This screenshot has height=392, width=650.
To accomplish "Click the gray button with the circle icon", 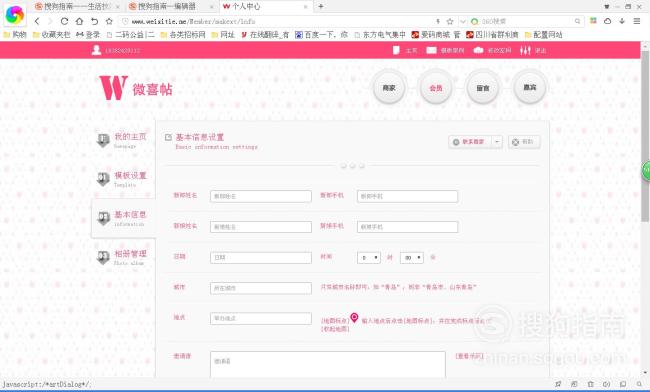I will click(524, 142).
